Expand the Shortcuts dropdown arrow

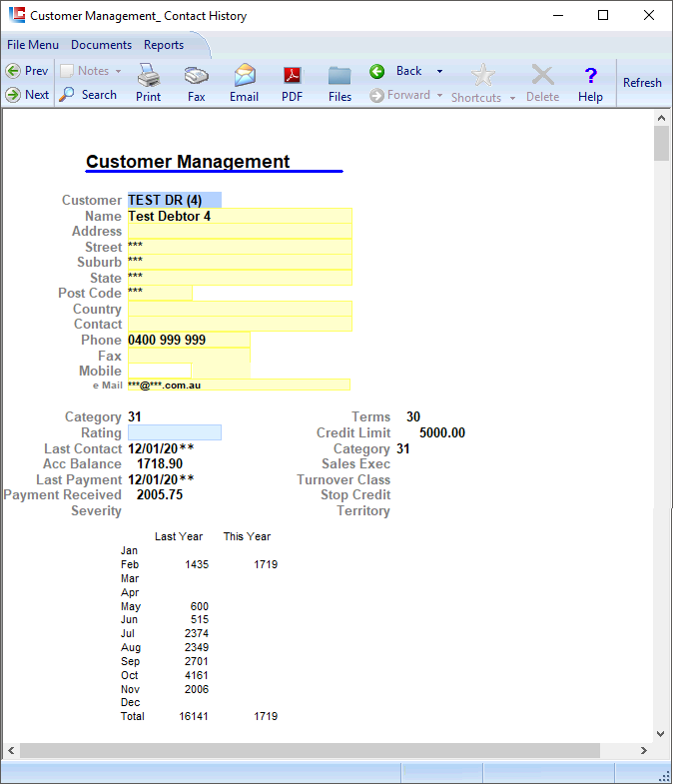(512, 98)
